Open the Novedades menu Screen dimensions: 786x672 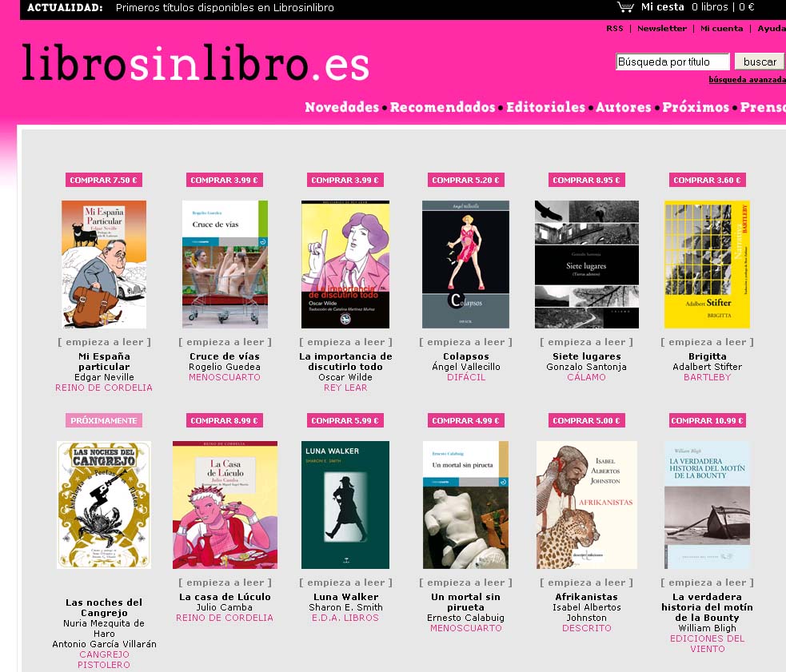[x=342, y=107]
